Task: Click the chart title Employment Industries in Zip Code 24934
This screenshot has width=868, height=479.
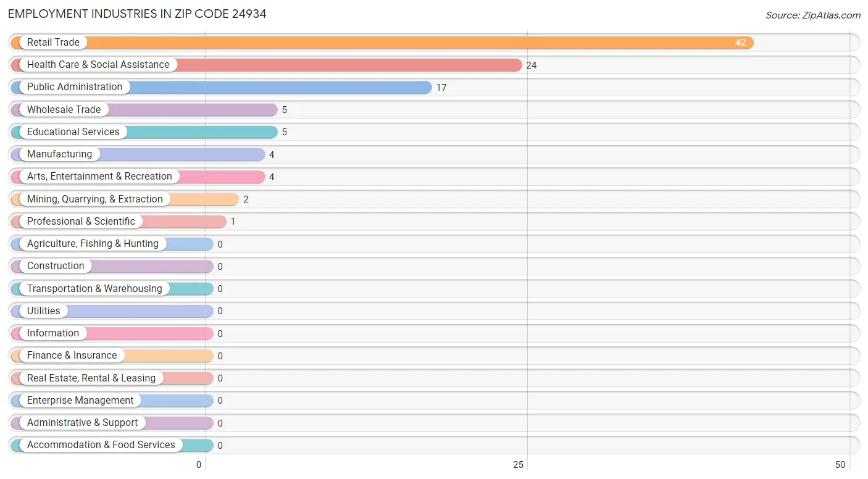Action: (137, 14)
